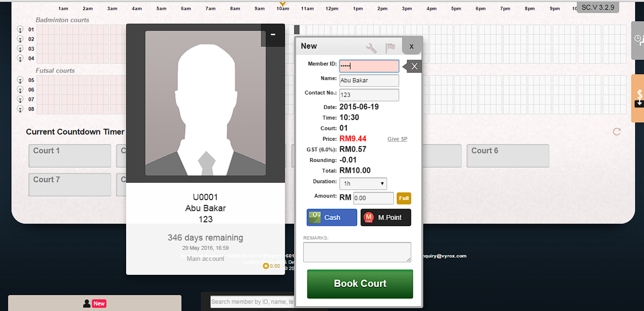This screenshot has width=644, height=311.
Task: Click the wrench settings icon in booking dialog
Action: 371,48
